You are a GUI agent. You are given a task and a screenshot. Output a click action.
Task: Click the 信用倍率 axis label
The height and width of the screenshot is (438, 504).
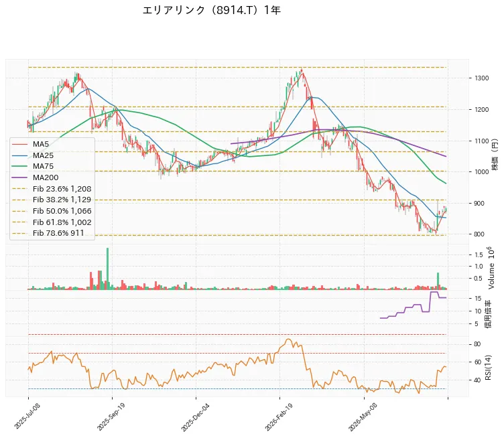[x=488, y=313]
